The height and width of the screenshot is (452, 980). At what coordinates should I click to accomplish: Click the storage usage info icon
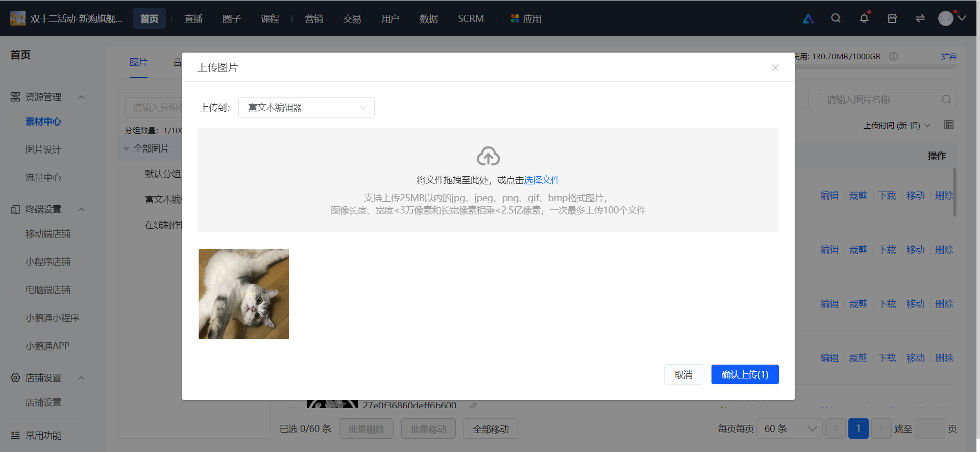tap(893, 56)
